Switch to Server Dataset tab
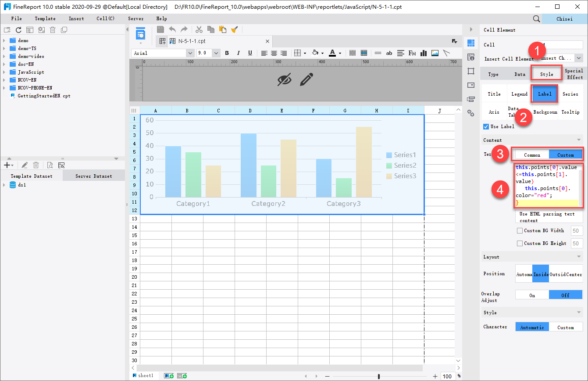This screenshot has width=588, height=381. [x=94, y=176]
